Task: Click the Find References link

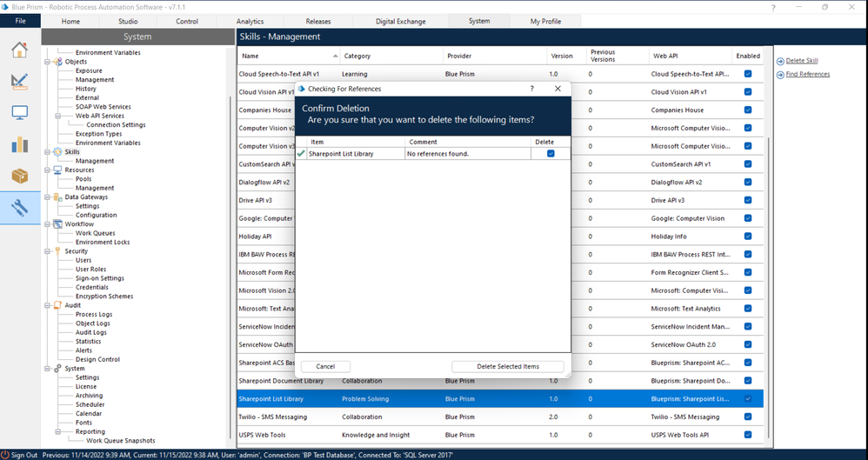Action: pyautogui.click(x=807, y=75)
